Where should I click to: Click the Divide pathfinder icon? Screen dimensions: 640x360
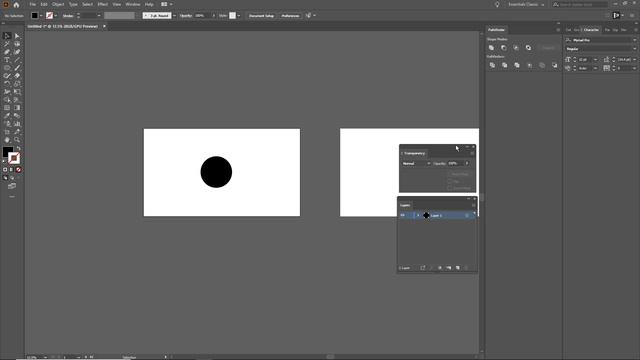tap(492, 65)
